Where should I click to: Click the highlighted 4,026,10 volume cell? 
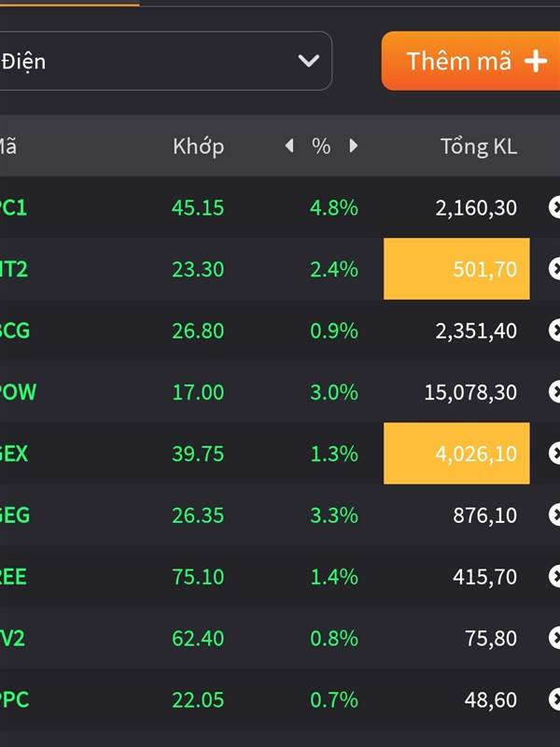[456, 453]
